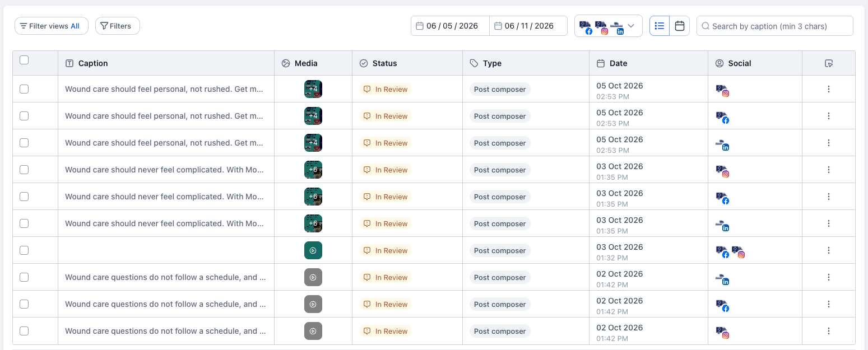Open three-dot menu for 05 Oct Instagram post
Image resolution: width=868 pixels, height=350 pixels.
[829, 89]
